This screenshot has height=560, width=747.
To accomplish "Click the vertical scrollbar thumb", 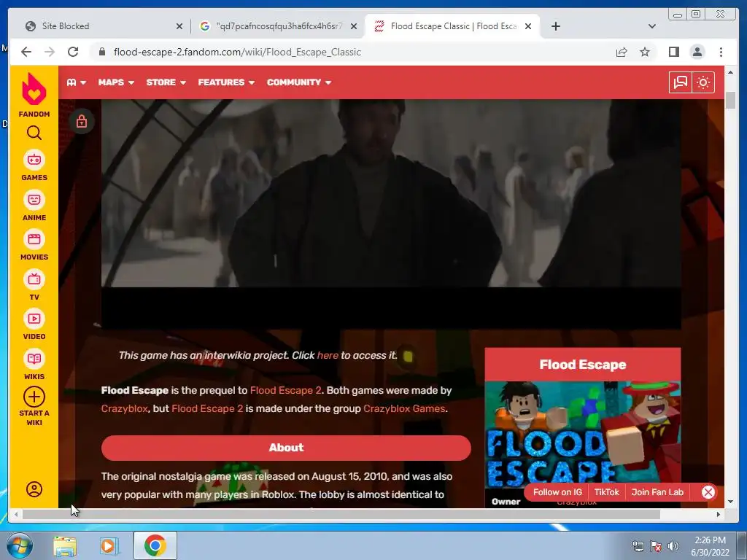I will [730, 99].
